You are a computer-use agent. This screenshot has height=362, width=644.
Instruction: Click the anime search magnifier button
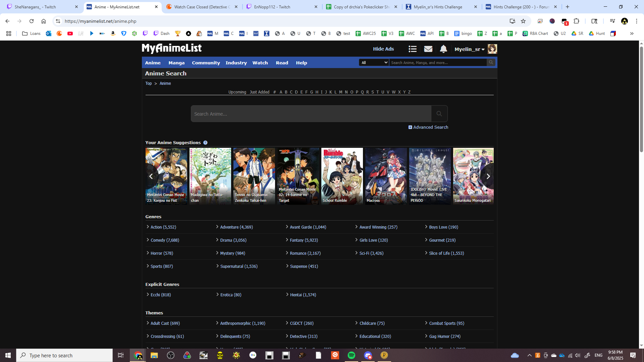(439, 114)
